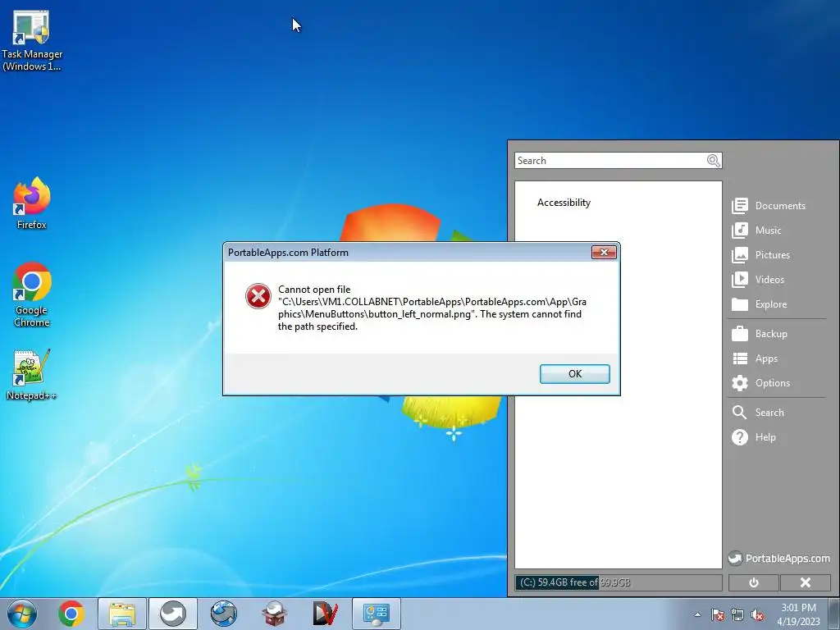Click the Show Desktop strip
Viewport: 840px width, 630px height.
pos(834,614)
